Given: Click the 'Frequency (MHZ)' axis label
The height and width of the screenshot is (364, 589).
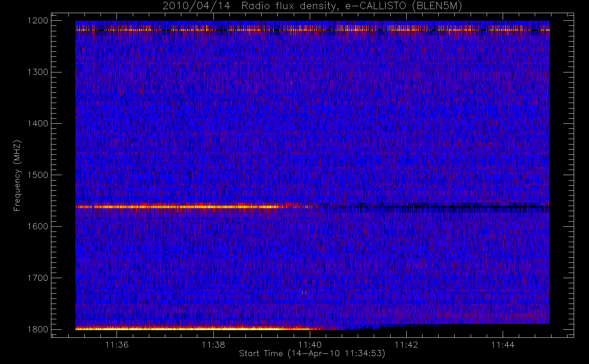Looking at the screenshot, I should pos(17,175).
